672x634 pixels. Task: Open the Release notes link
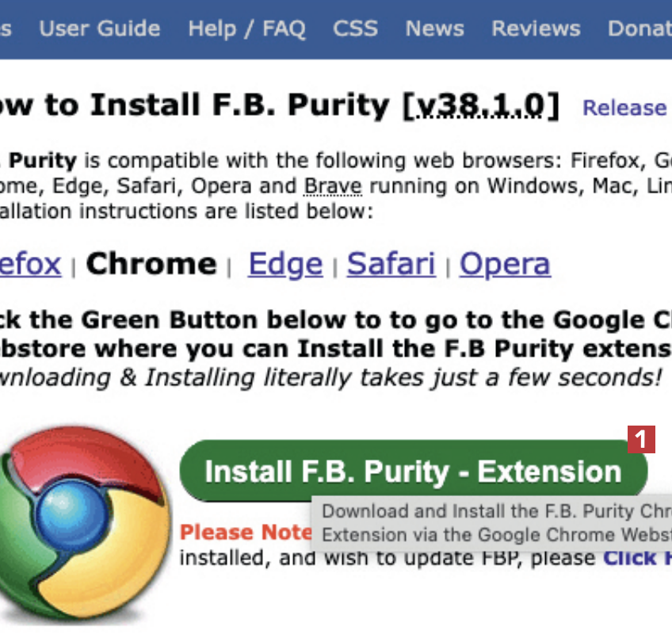coord(624,108)
